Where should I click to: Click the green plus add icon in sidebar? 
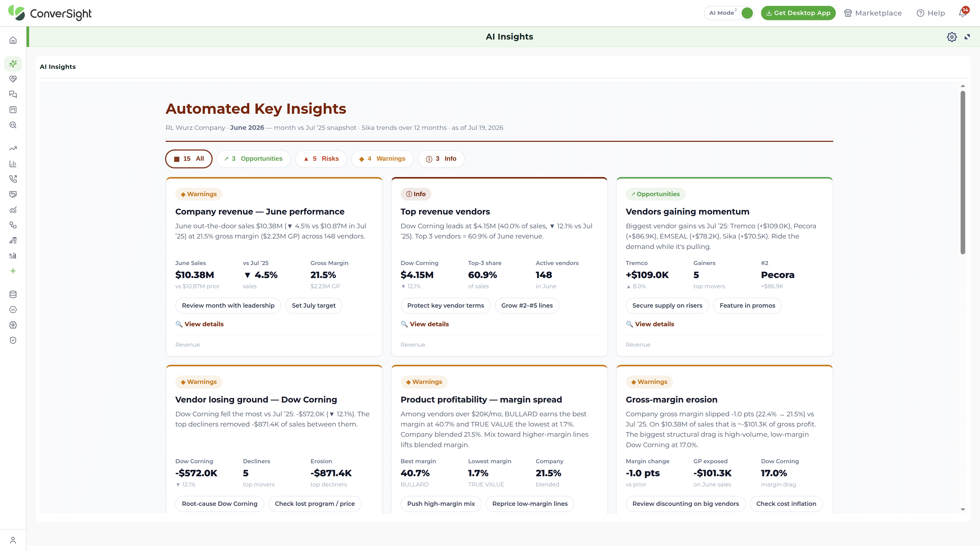[13, 271]
